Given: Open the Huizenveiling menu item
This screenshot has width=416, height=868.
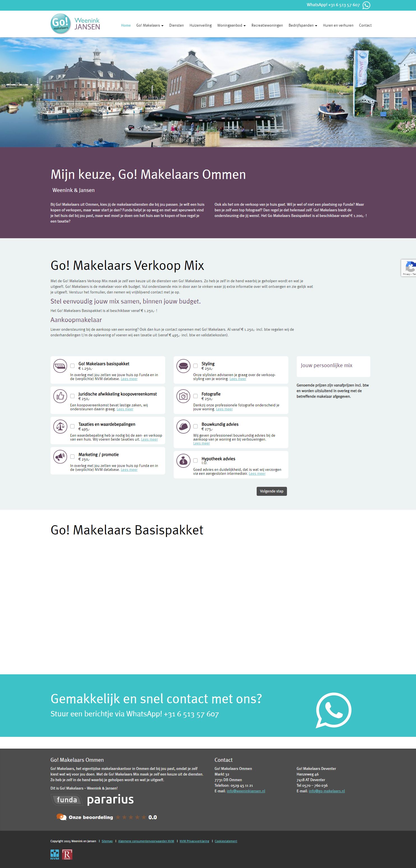Looking at the screenshot, I should [x=201, y=26].
